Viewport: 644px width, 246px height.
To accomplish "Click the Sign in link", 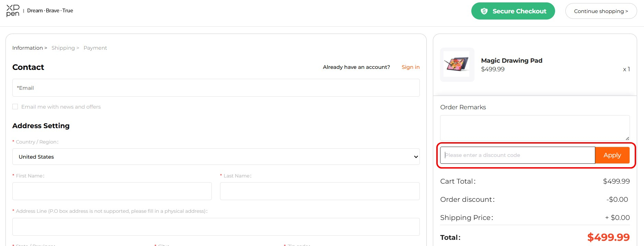I will [410, 67].
